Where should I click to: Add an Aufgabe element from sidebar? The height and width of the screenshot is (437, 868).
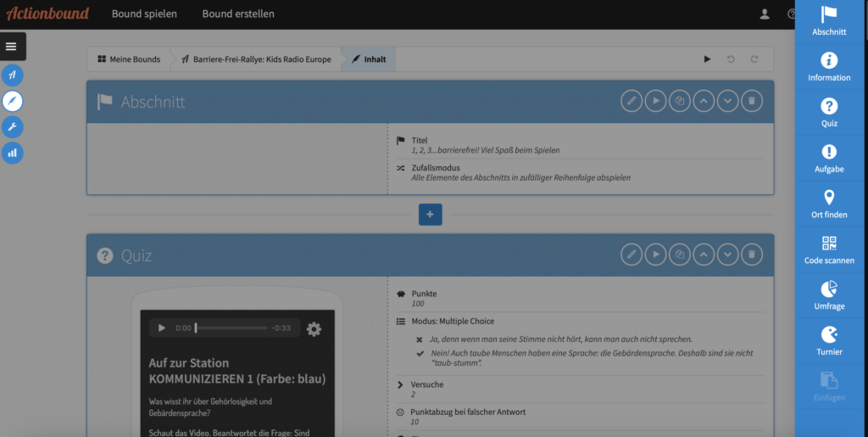pyautogui.click(x=829, y=159)
